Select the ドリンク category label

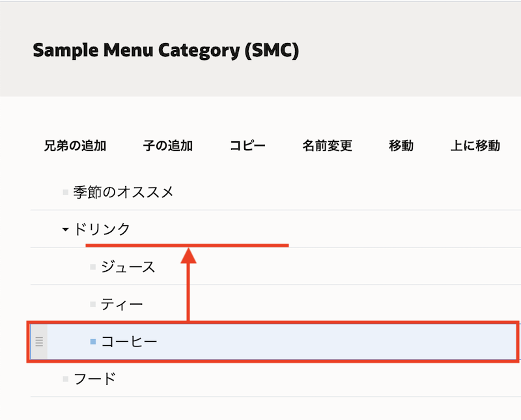coord(102,229)
